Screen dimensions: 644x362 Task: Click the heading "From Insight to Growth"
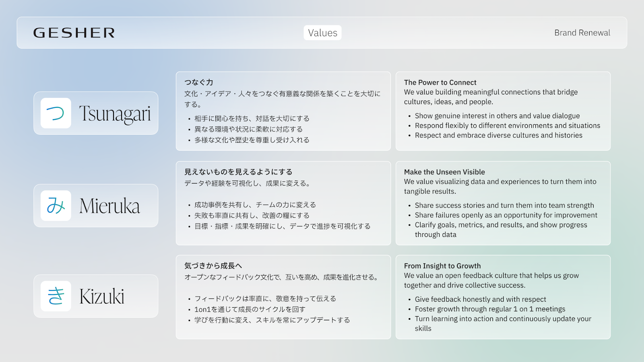(x=442, y=266)
